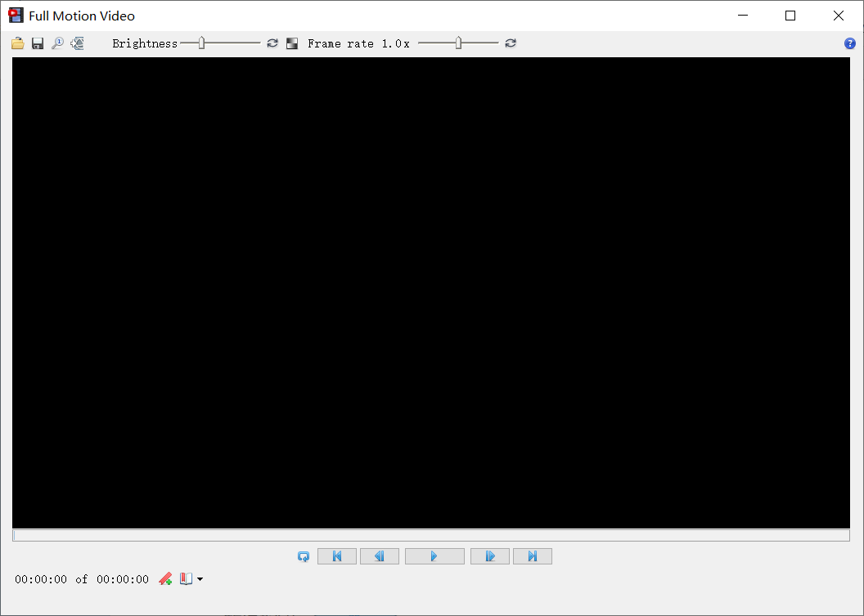This screenshot has height=616, width=864.
Task: Toggle loop playback icon
Action: (x=304, y=556)
